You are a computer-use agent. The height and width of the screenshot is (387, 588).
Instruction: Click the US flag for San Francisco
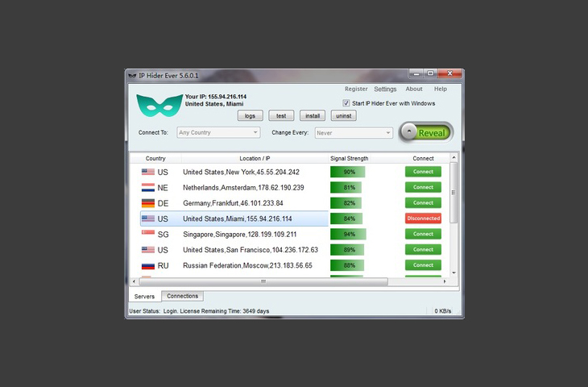coord(148,250)
